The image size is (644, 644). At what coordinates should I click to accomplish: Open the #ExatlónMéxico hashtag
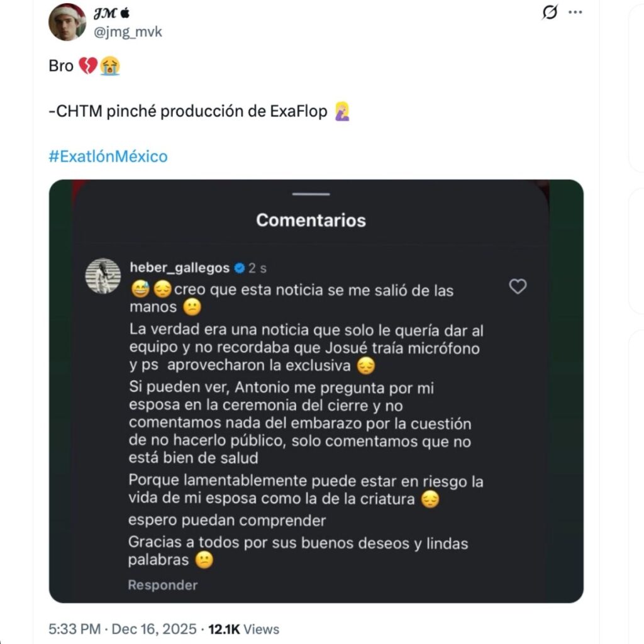click(x=108, y=156)
